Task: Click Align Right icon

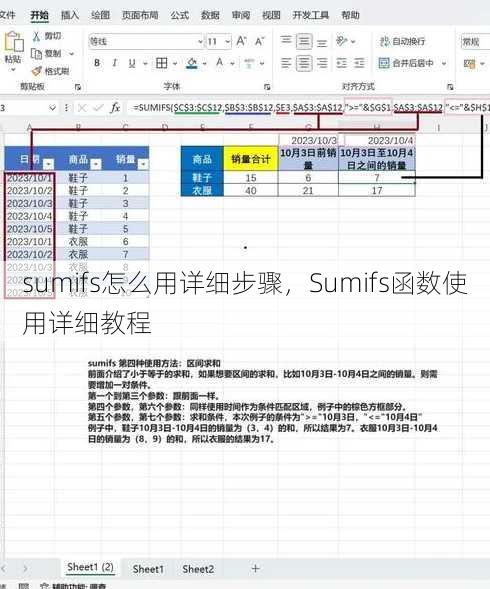Action: 322,63
